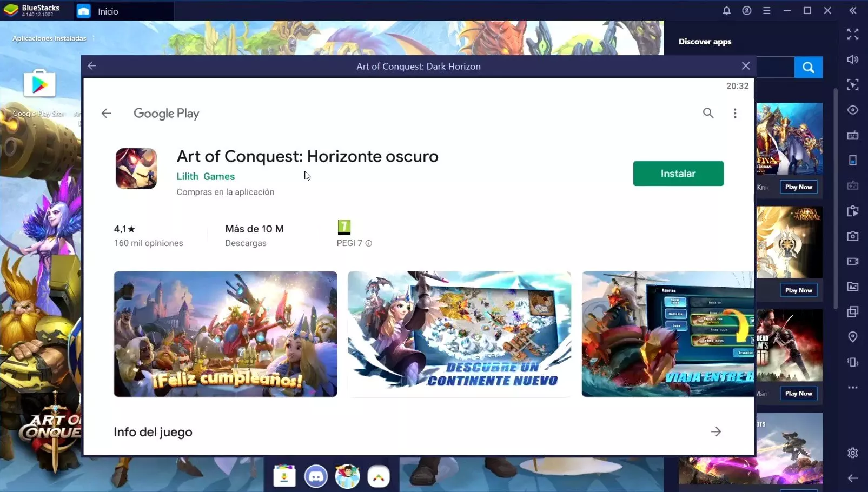Expand the Info del juego section arrow
868x492 pixels.
[x=715, y=431]
